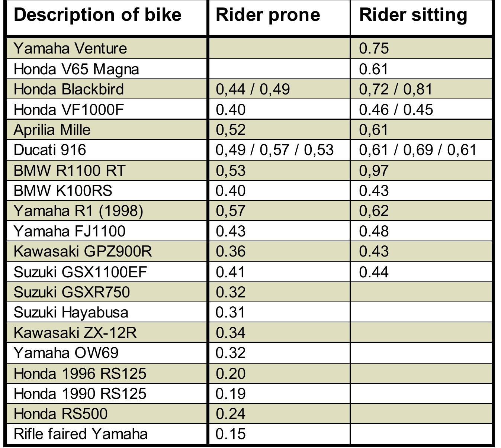
Task: Select the Ducati 916 prone values cell
Action: (x=274, y=150)
